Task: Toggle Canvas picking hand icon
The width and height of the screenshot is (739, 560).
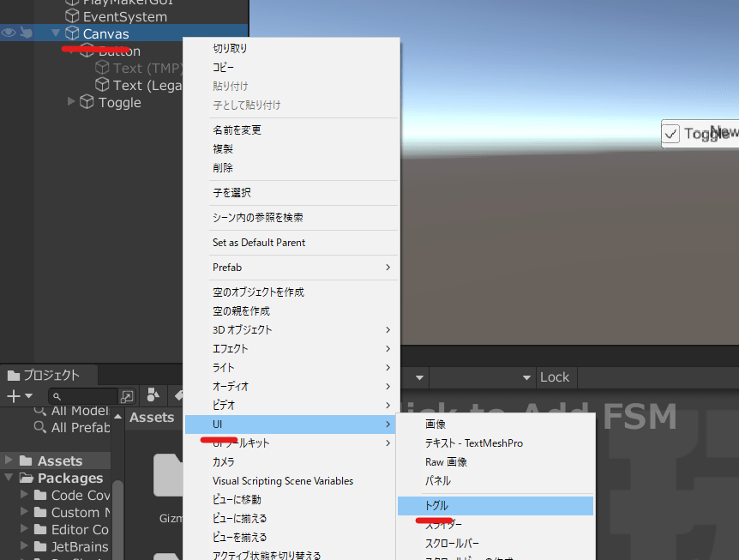Action: pos(27,33)
